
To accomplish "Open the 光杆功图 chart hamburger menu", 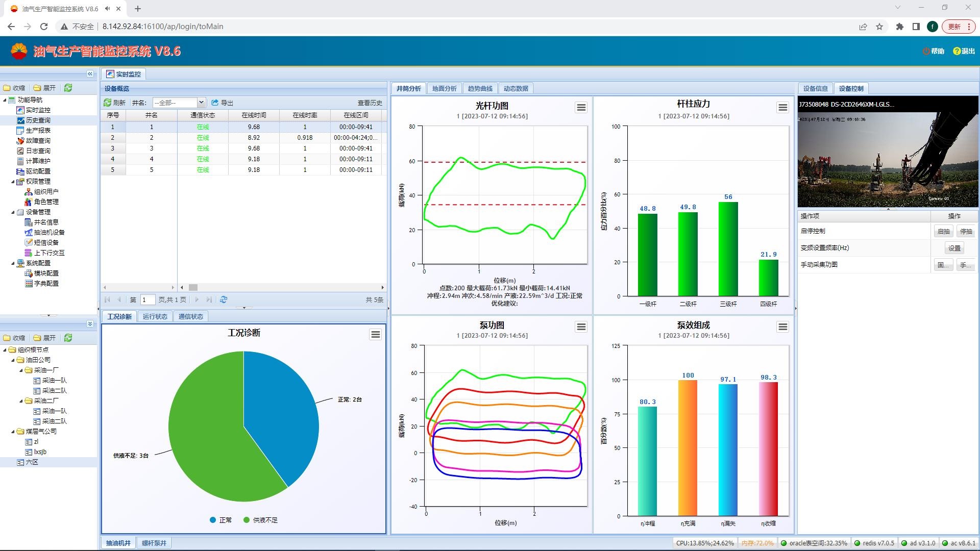I will [x=581, y=108].
